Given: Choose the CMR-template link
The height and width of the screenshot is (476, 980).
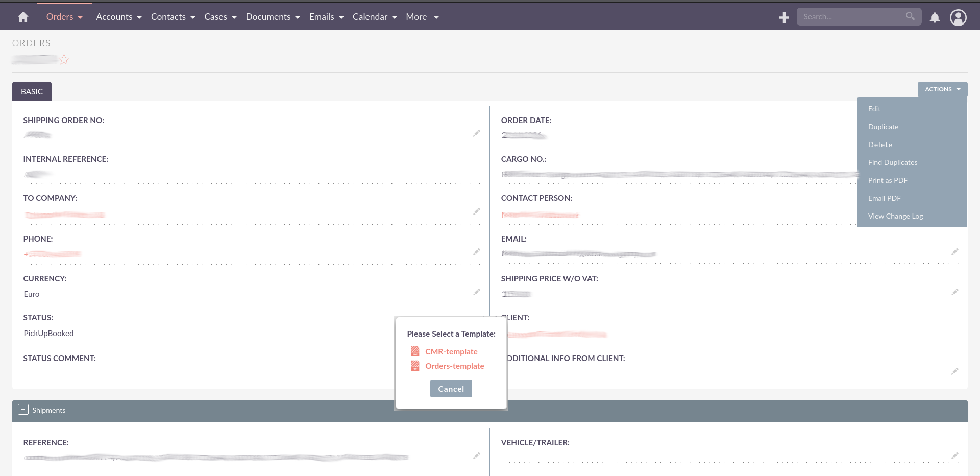Looking at the screenshot, I should pyautogui.click(x=451, y=351).
